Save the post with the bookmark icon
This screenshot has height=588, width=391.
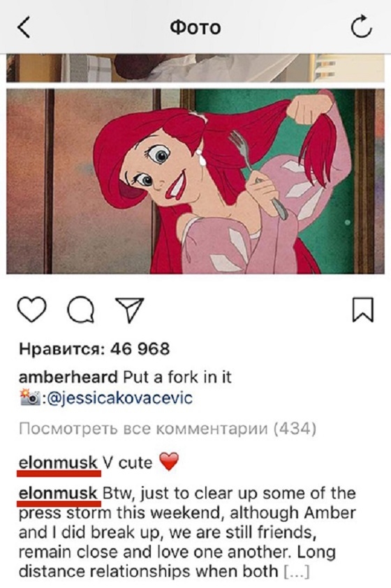(363, 310)
